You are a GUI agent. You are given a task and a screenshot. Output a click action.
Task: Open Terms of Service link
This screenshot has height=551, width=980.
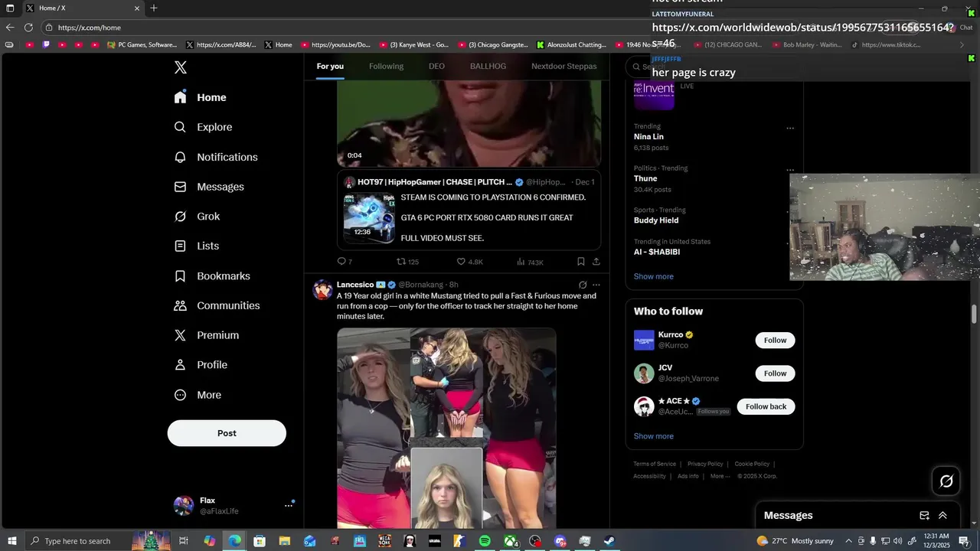point(655,464)
